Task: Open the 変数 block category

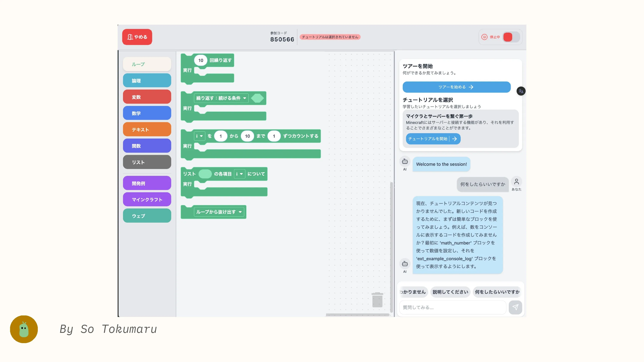Action: click(147, 97)
